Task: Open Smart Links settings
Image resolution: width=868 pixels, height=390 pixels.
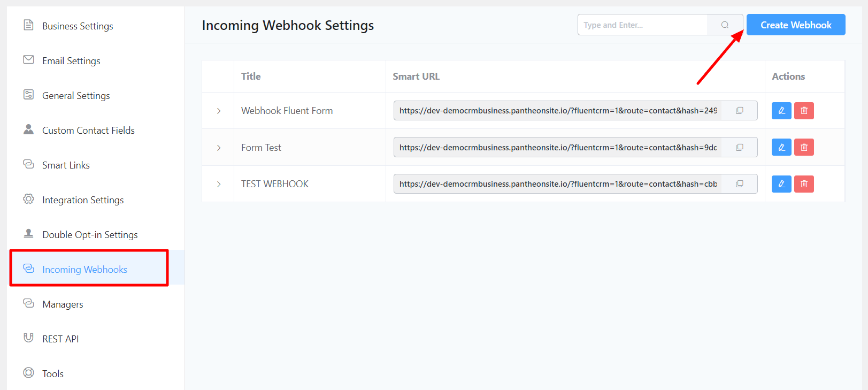Action: click(66, 165)
